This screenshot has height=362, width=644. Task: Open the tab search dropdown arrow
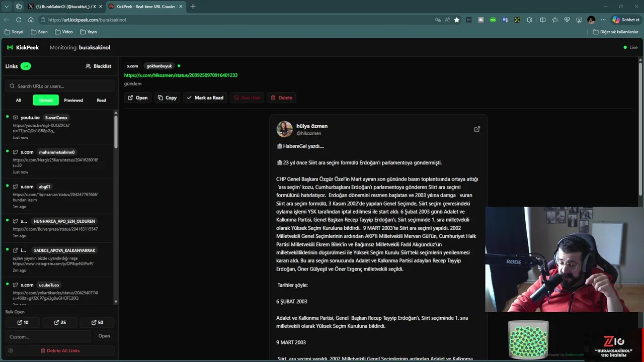click(x=7, y=7)
